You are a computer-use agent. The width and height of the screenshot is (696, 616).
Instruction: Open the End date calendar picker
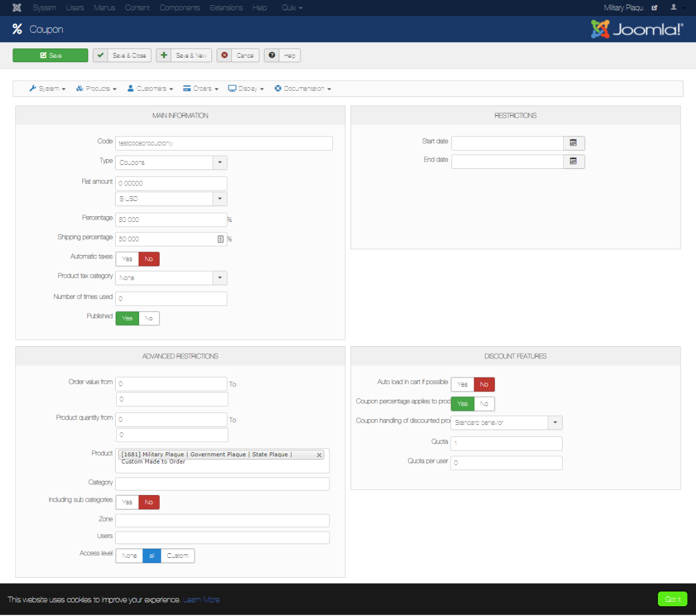[573, 162]
